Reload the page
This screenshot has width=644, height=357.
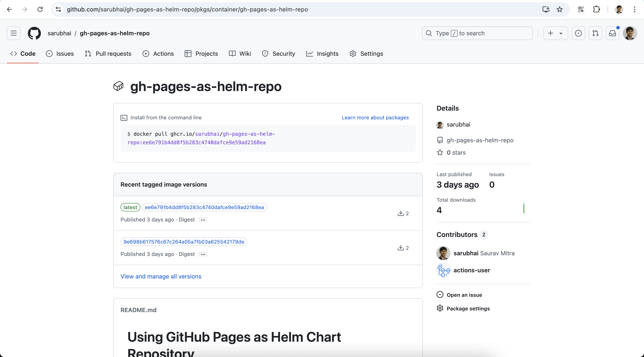[40, 10]
